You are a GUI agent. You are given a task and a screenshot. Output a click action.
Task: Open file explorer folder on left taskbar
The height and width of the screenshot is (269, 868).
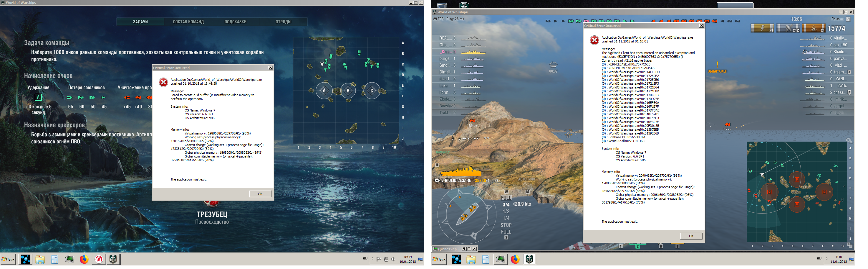click(x=40, y=259)
